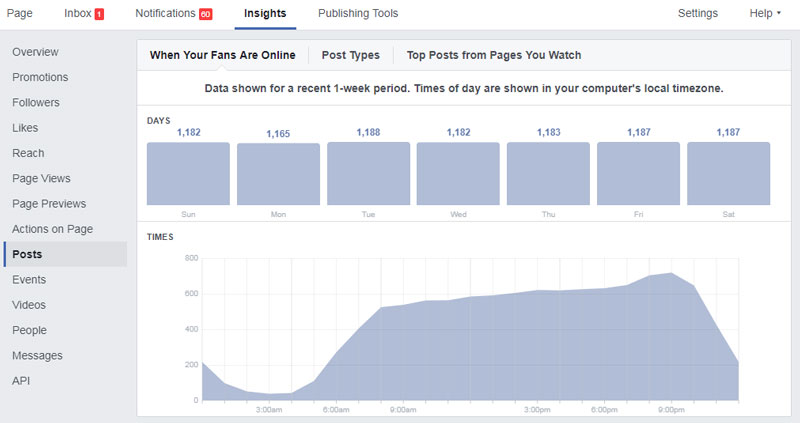Viewport: 800px width, 423px height.
Task: Select the Fri day bar
Action: coord(638,173)
